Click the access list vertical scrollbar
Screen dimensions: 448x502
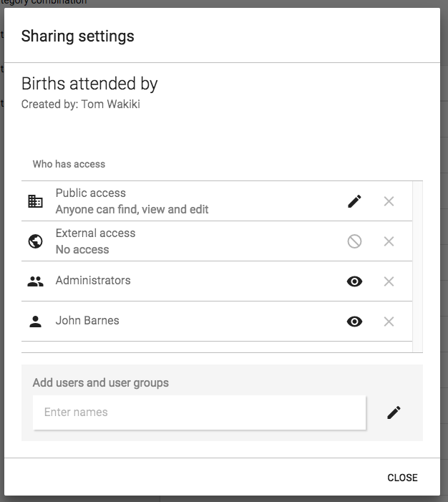point(418,265)
